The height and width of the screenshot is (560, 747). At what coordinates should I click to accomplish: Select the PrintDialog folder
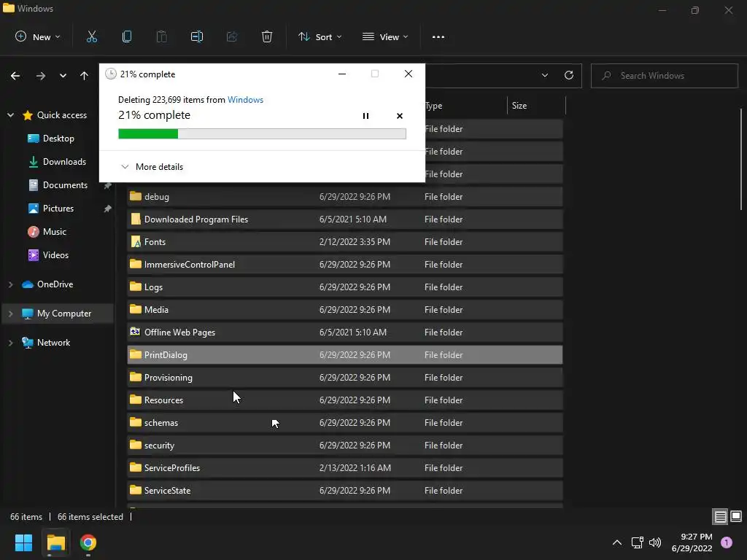click(345, 355)
